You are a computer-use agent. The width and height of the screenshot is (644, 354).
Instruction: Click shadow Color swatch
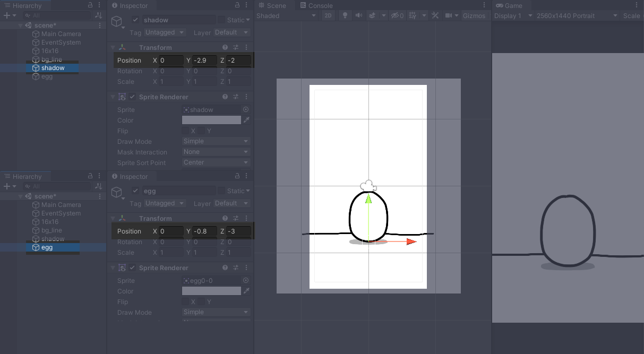pyautogui.click(x=211, y=120)
